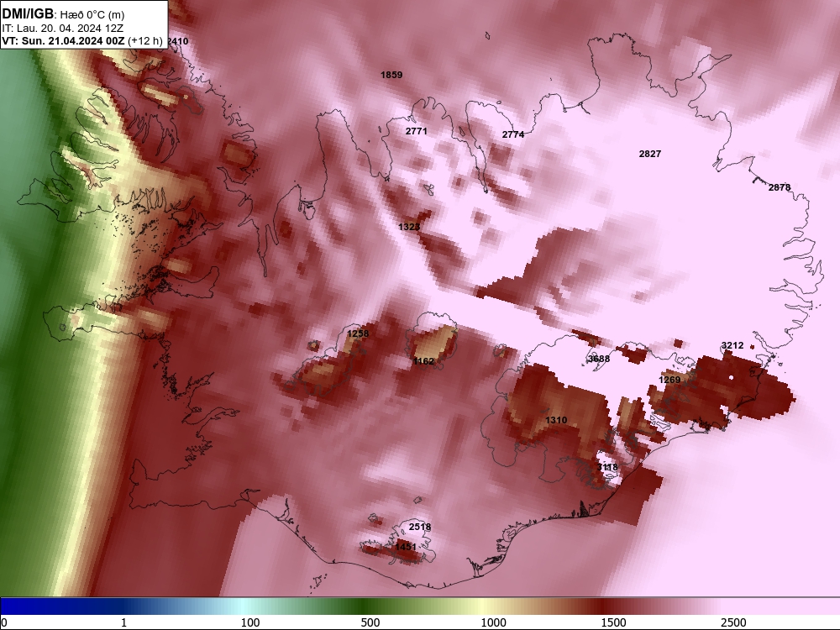
Task: Click the 100 label on the color scale
Action: tap(250, 622)
